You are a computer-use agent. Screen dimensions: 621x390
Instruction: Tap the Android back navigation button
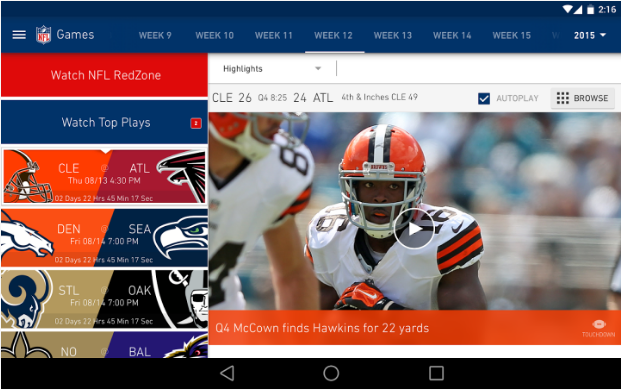[227, 373]
